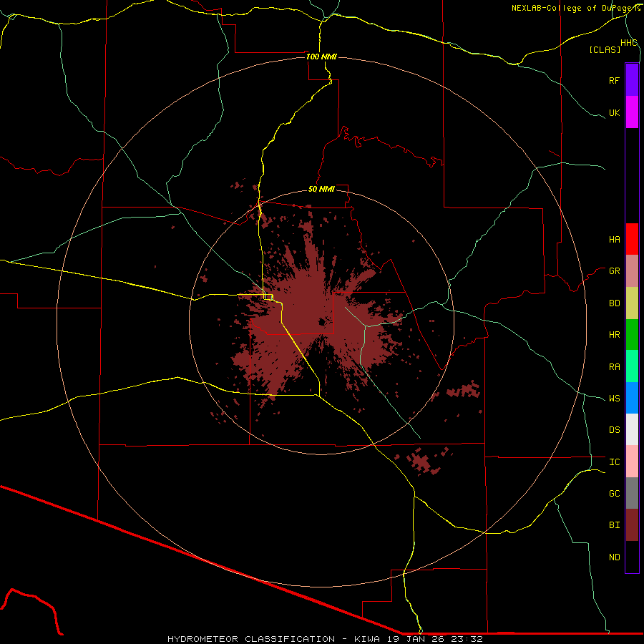The width and height of the screenshot is (644, 644).
Task: Click the black radar site dot in the central echo
Action: coord(322,323)
